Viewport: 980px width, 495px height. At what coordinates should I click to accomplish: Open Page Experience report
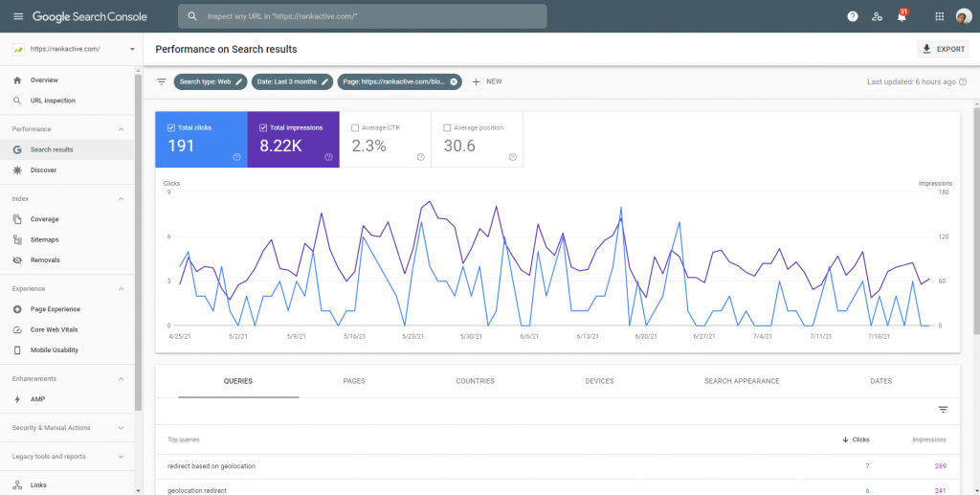pyautogui.click(x=67, y=309)
